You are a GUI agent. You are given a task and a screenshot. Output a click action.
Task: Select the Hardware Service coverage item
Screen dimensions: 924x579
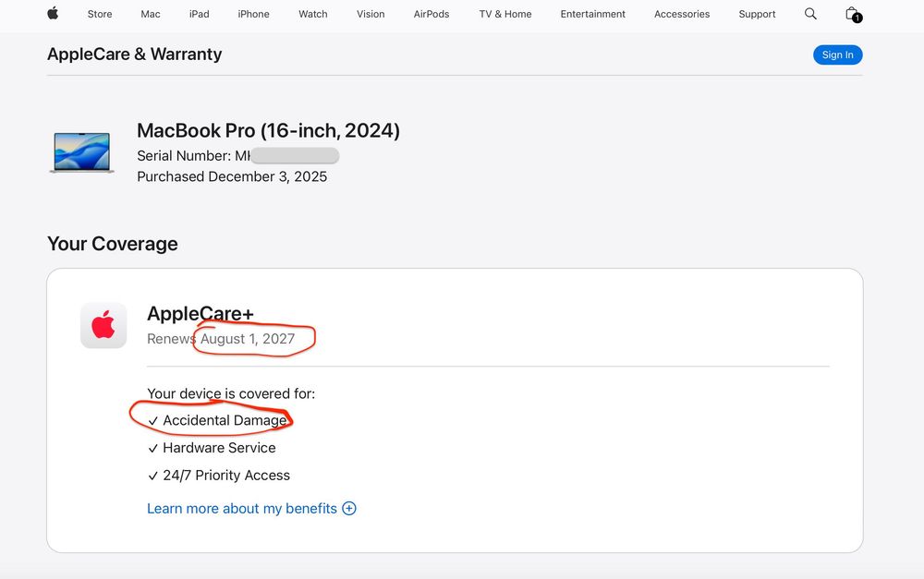(213, 448)
